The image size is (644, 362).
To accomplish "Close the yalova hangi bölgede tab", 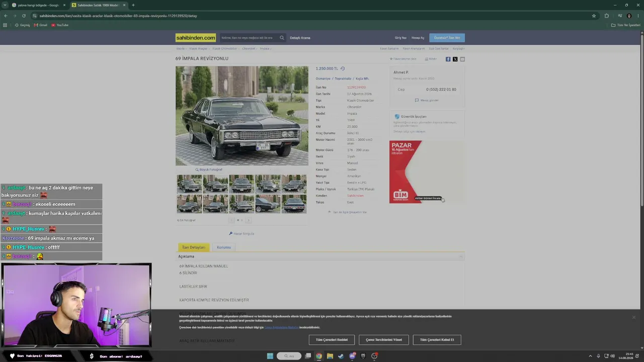I will tap(64, 5).
